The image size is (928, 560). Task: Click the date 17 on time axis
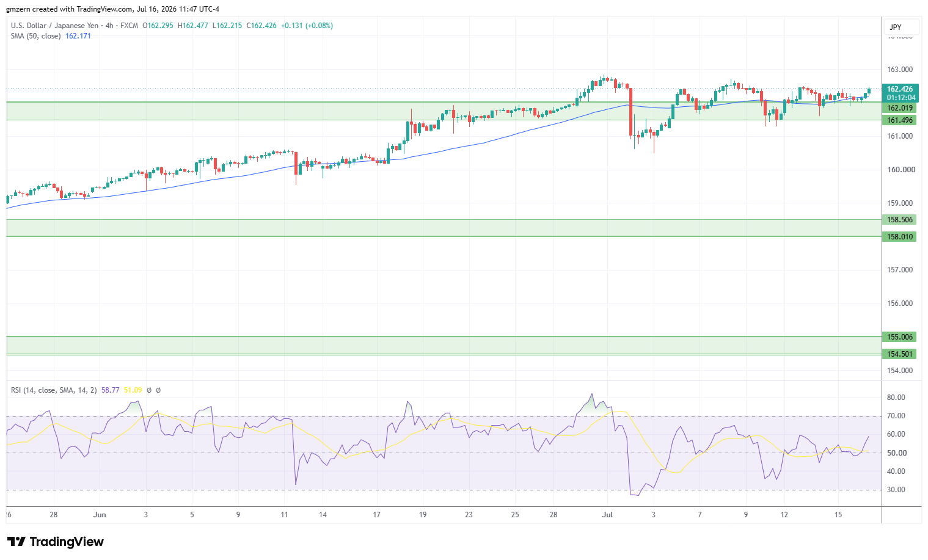click(x=376, y=515)
